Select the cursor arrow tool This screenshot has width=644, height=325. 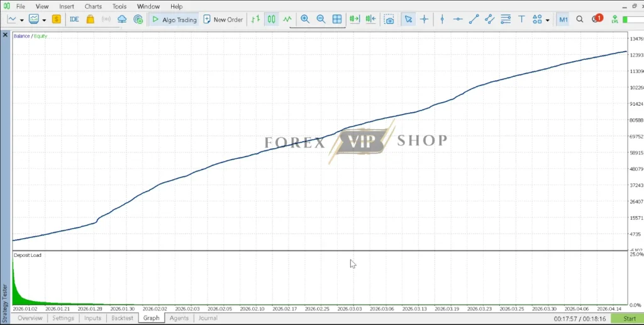[408, 20]
